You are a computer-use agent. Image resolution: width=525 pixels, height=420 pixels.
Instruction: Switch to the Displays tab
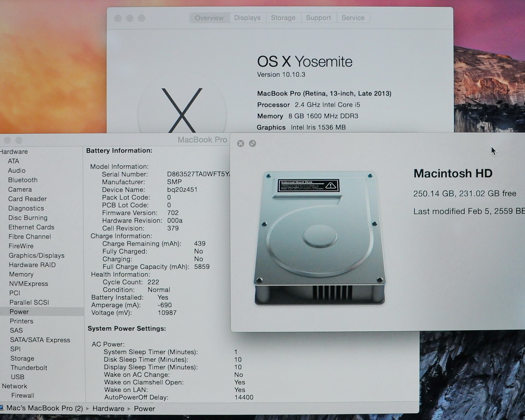[x=247, y=18]
